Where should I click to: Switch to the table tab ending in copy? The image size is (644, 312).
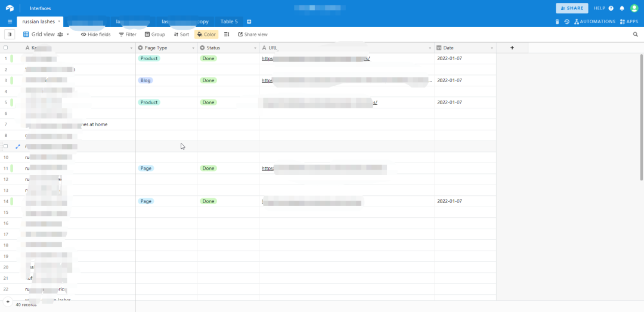pos(185,21)
